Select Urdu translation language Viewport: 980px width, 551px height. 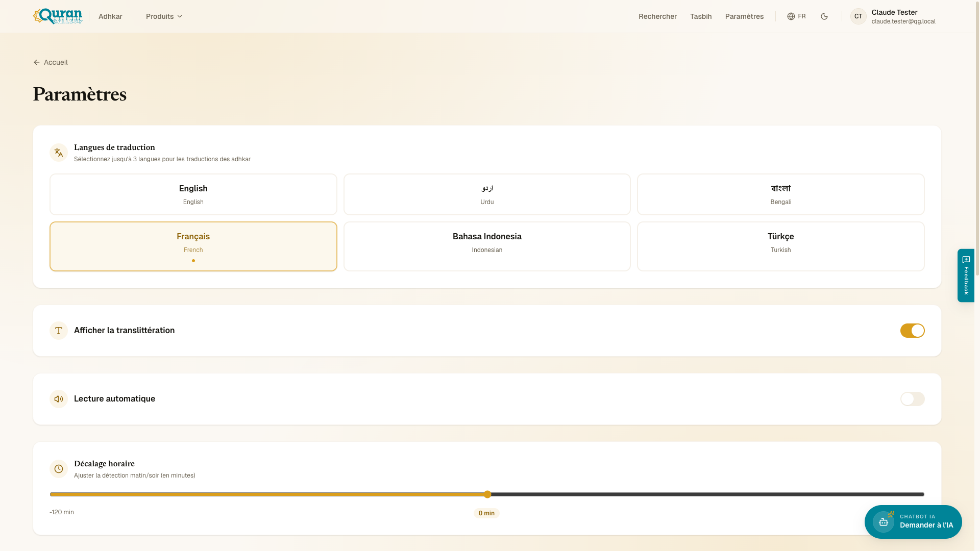487,194
